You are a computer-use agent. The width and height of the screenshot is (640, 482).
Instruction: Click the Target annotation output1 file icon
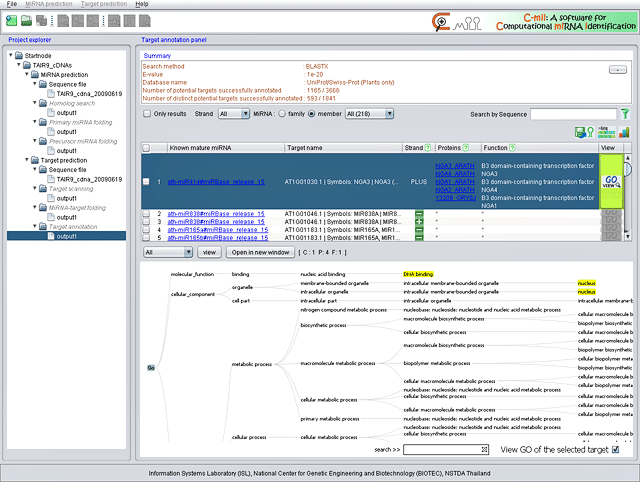click(51, 236)
